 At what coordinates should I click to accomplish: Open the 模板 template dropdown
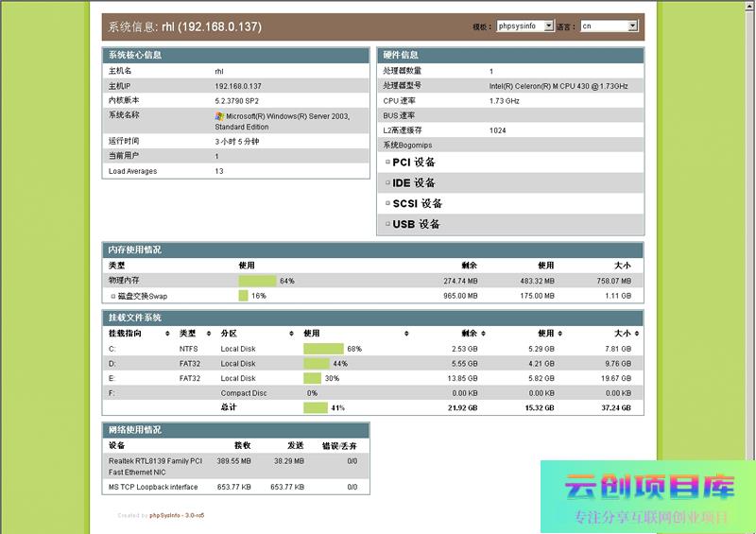tap(524, 26)
